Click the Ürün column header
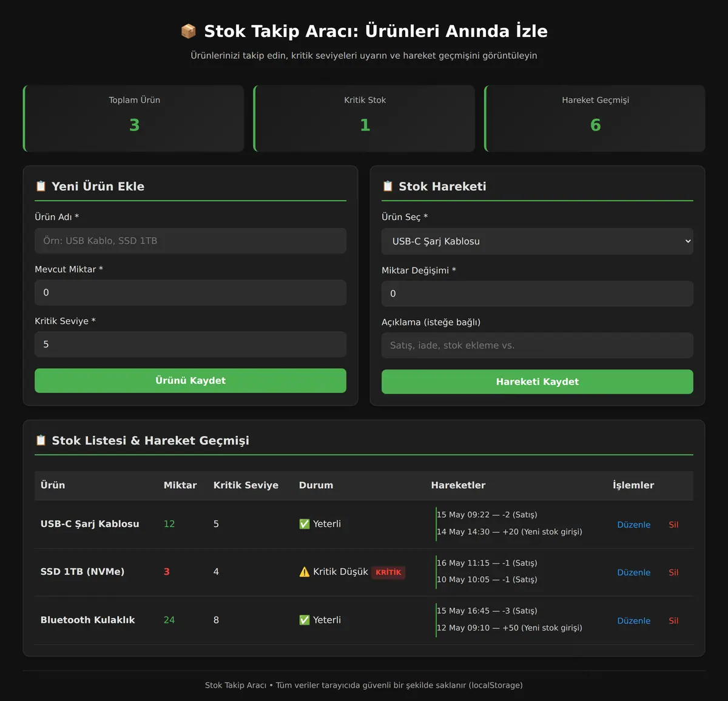This screenshot has width=728, height=701. (53, 485)
